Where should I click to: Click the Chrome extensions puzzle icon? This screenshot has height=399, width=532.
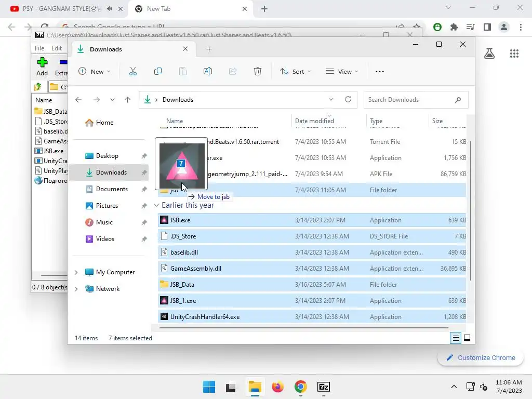coord(454,27)
